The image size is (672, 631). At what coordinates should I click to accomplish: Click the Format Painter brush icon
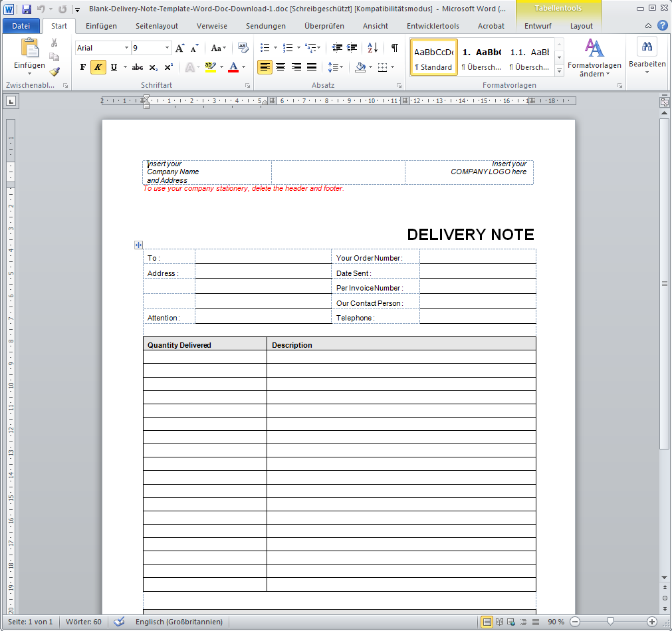55,72
